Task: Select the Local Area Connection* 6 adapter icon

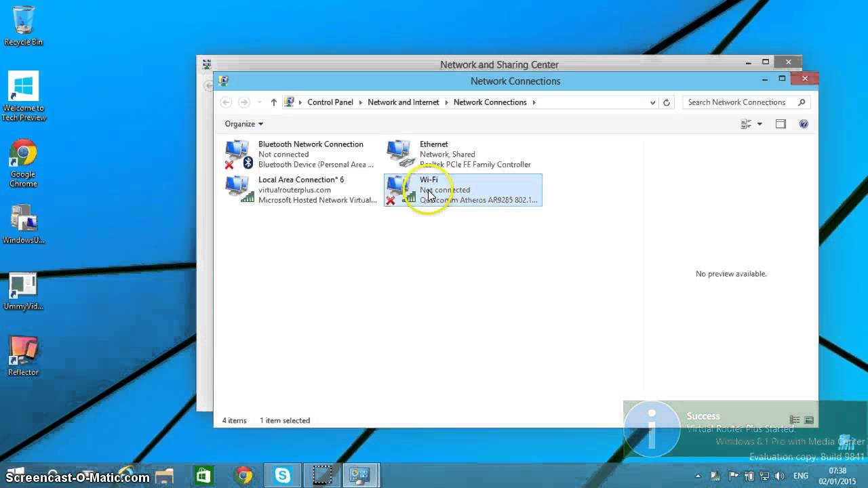Action: [239, 189]
